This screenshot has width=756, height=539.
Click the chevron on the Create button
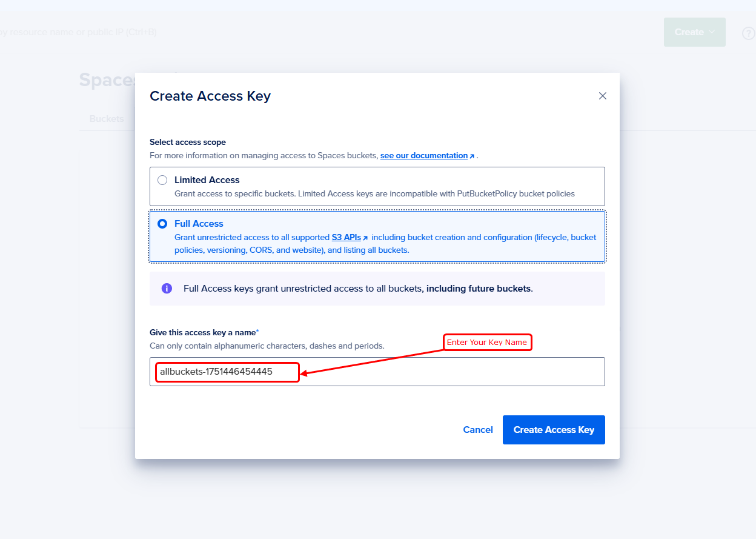click(712, 32)
